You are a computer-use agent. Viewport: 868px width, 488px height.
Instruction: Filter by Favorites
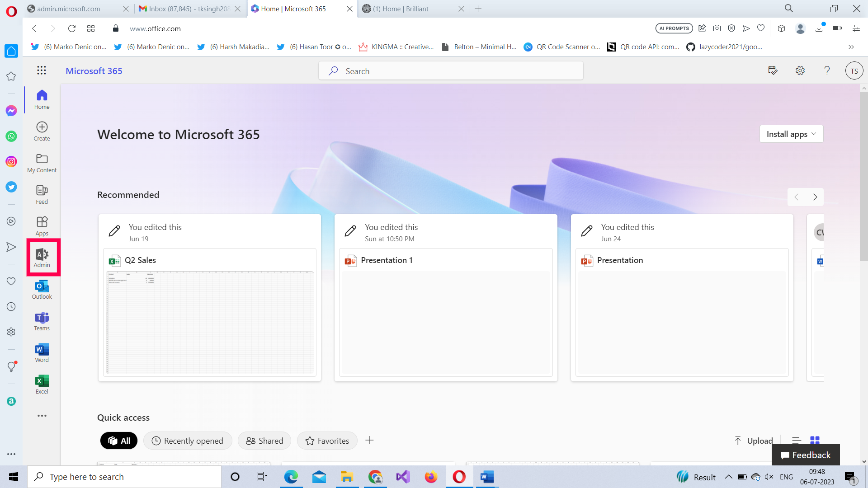[327, 441]
